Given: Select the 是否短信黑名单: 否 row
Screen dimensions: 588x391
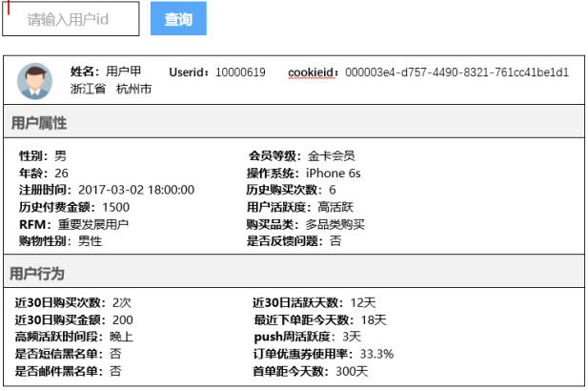Looking at the screenshot, I should [x=68, y=354].
